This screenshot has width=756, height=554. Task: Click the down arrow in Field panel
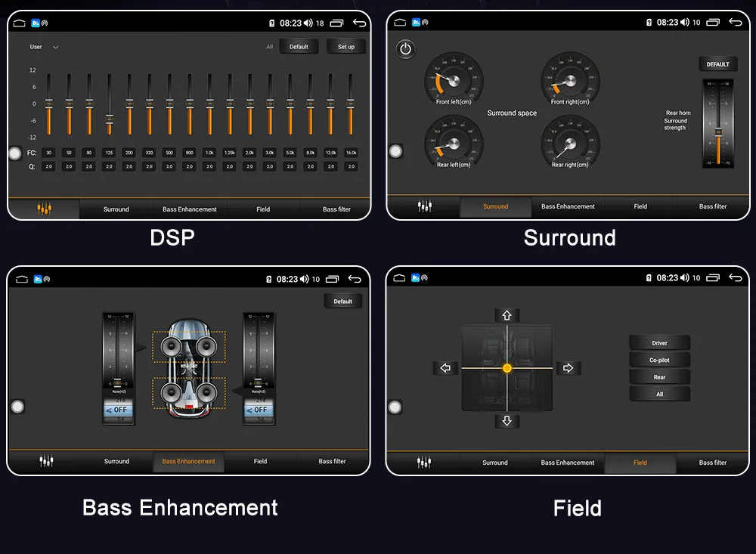coord(507,421)
